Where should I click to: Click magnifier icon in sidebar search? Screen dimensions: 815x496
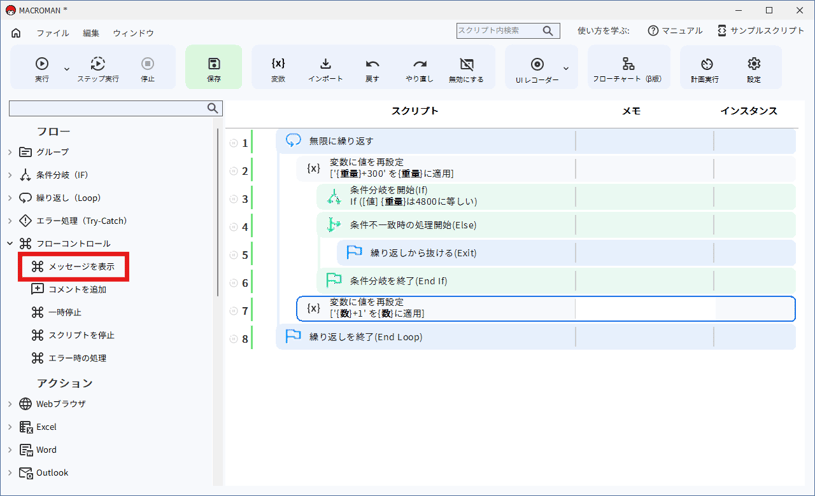213,108
